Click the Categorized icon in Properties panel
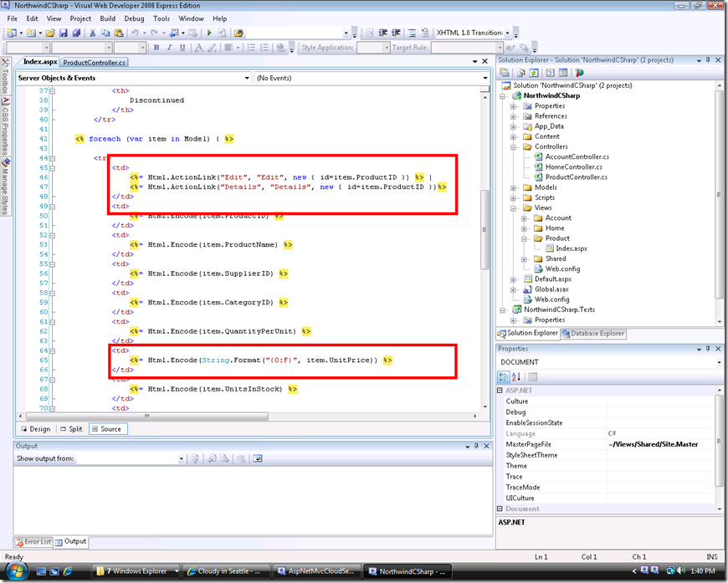Image resolution: width=728 pixels, height=583 pixels. 503,377
